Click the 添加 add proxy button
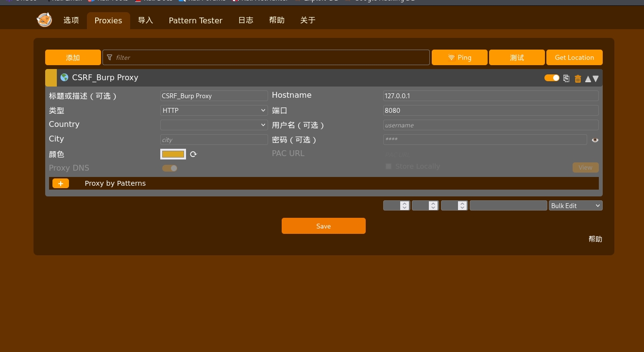This screenshot has height=352, width=644. [x=73, y=57]
